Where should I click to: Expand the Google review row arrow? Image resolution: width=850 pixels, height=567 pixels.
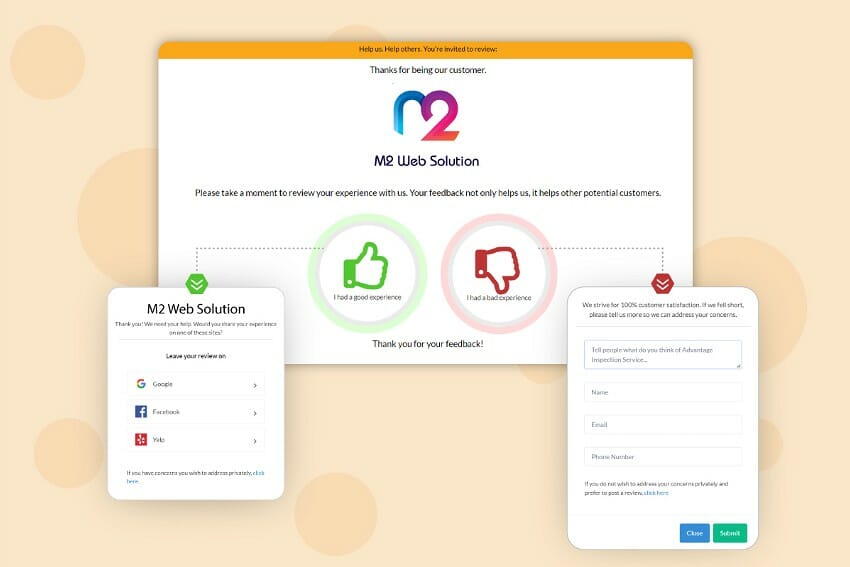[255, 385]
